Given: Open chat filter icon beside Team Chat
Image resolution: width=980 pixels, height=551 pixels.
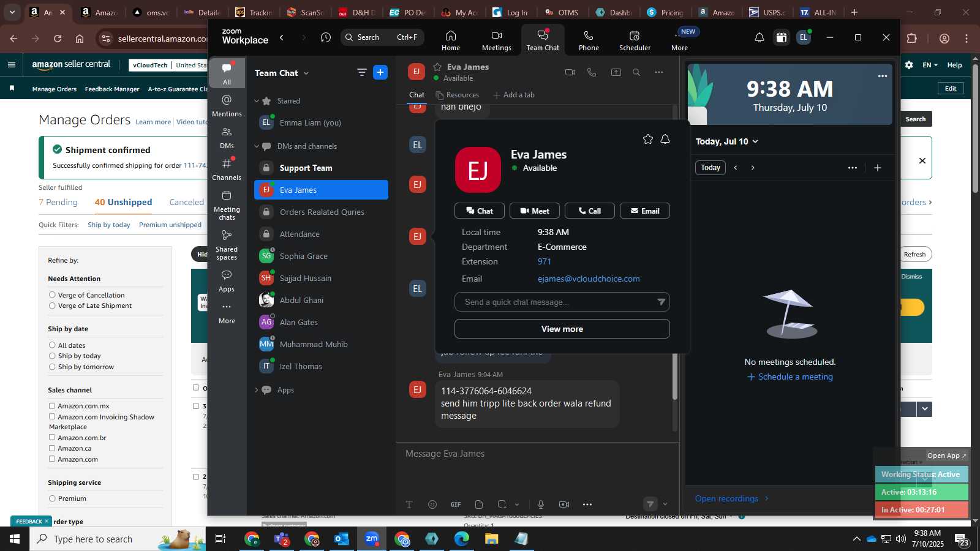Looking at the screenshot, I should tap(362, 73).
